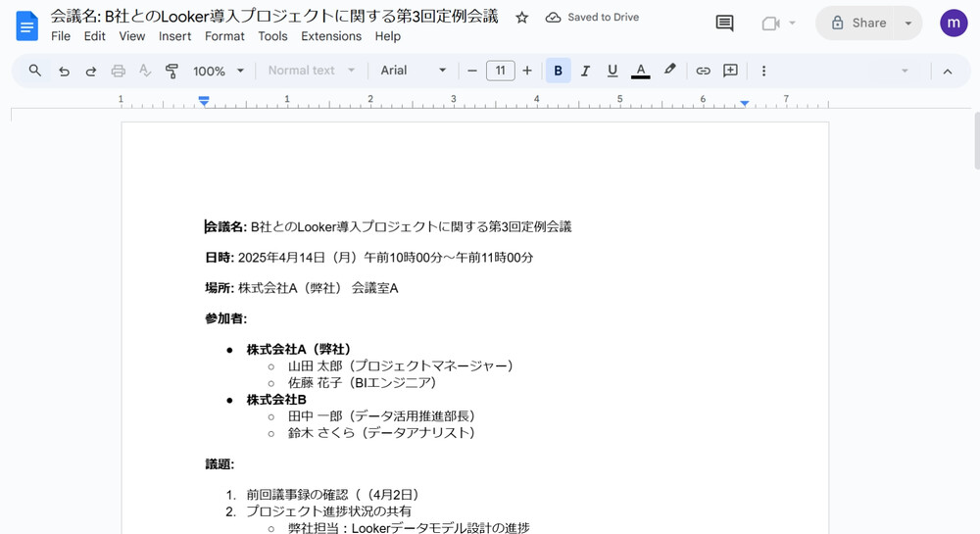Open the Google Docs home icon
Image resolution: width=980 pixels, height=534 pixels.
point(26,26)
